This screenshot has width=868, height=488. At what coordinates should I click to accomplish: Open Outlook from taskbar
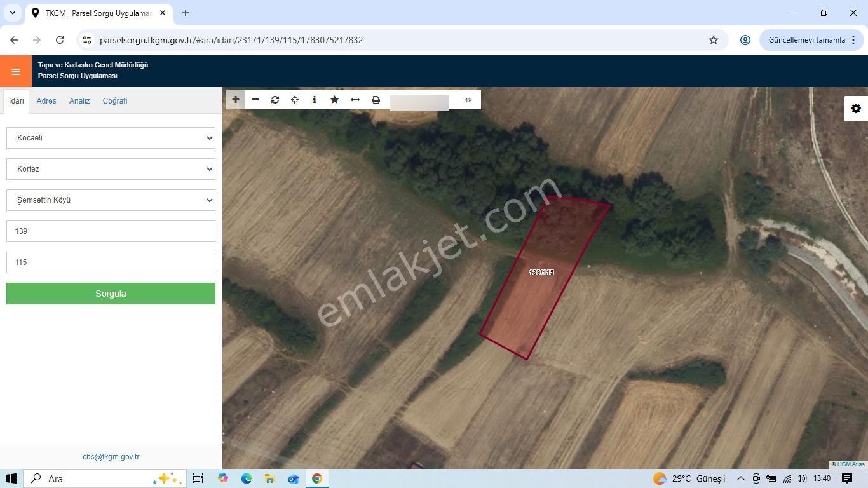coord(294,478)
